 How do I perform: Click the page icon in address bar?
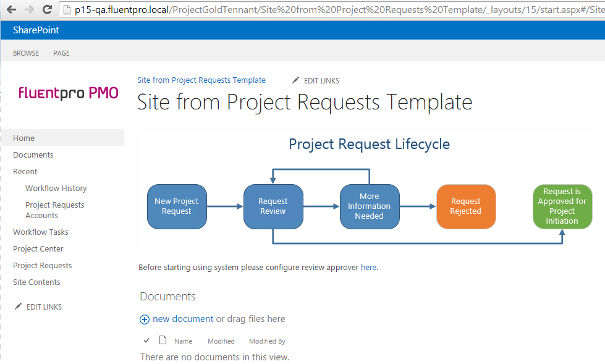click(67, 10)
